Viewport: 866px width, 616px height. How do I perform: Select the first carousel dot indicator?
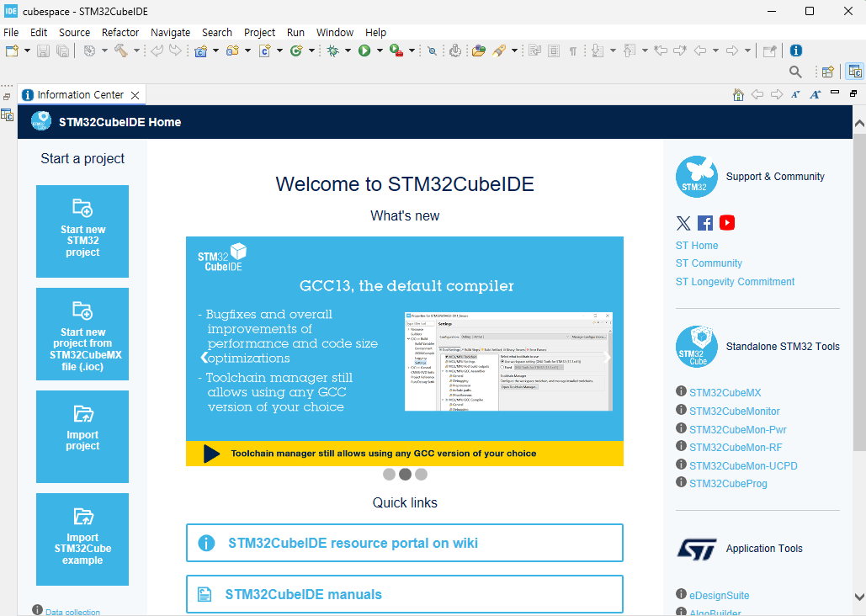(389, 474)
